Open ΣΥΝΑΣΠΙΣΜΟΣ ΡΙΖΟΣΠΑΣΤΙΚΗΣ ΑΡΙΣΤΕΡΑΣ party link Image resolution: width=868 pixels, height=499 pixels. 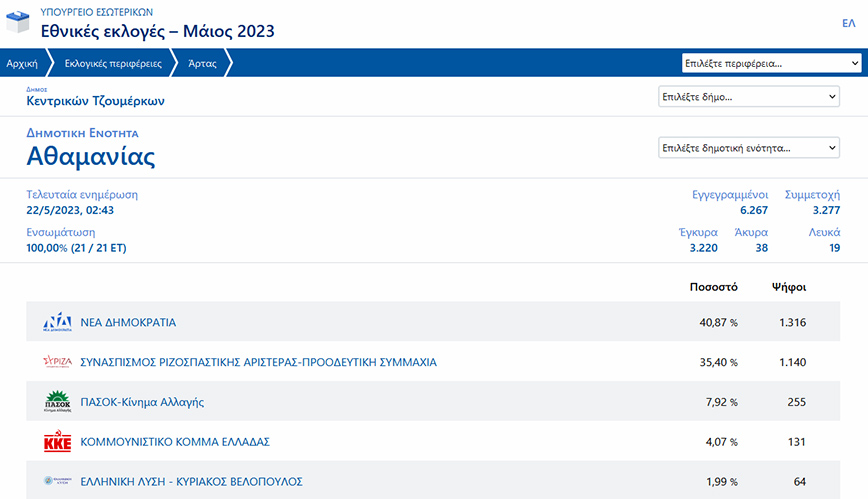point(258,362)
